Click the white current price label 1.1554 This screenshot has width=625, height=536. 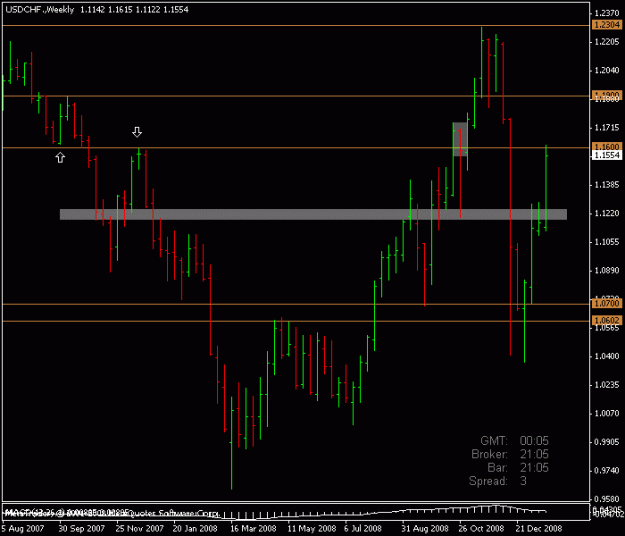tap(607, 155)
